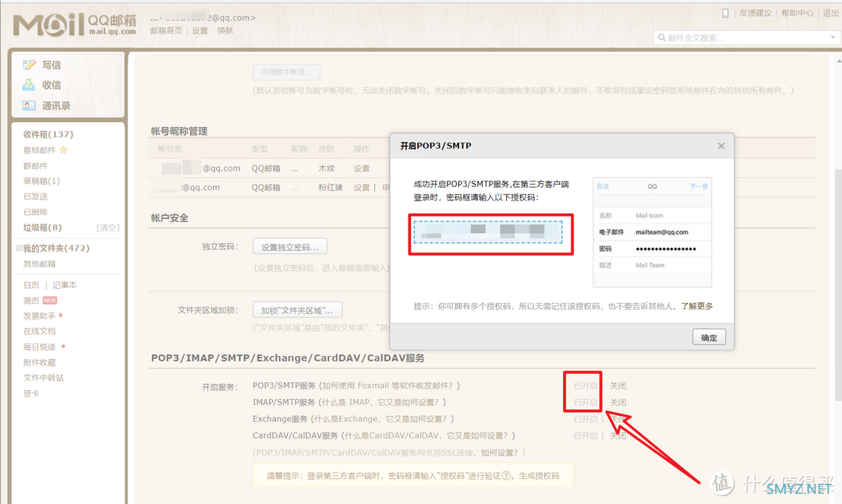Click the question mark icon after 进行验证
842x504 pixels.
pos(506,475)
